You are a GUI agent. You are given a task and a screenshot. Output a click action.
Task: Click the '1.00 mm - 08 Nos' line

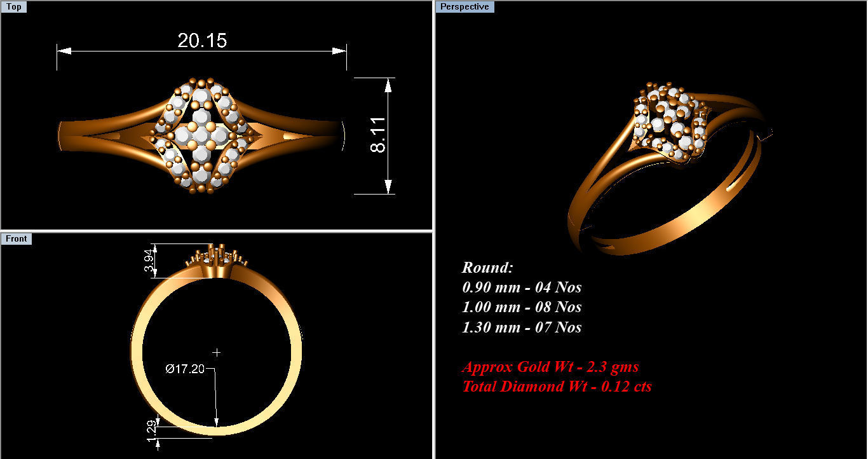pos(522,307)
